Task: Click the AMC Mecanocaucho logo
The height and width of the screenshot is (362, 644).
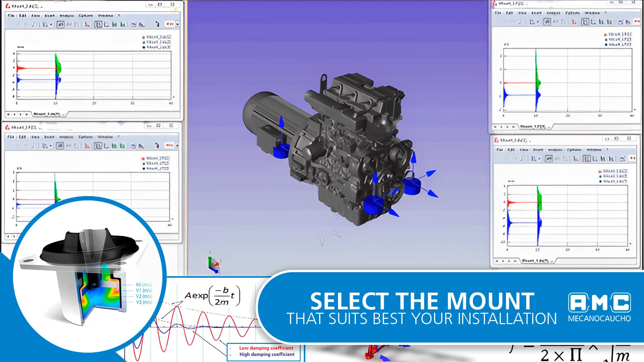Action: pos(599,307)
